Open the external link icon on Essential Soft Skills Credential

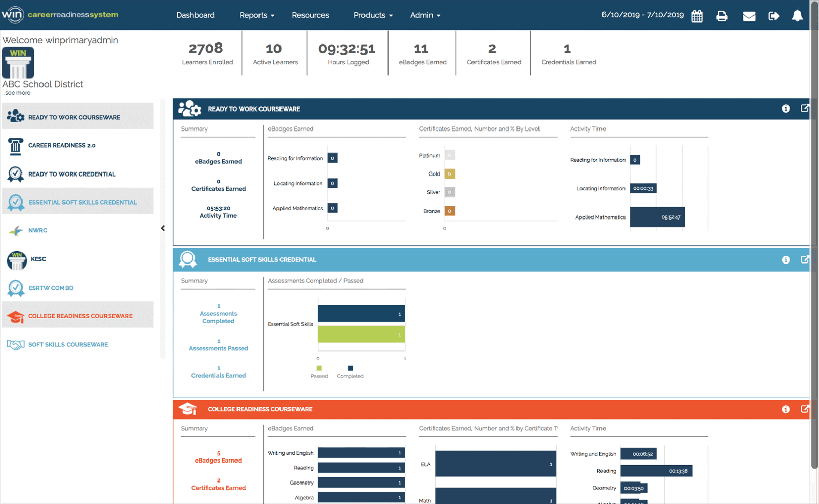[x=805, y=259]
